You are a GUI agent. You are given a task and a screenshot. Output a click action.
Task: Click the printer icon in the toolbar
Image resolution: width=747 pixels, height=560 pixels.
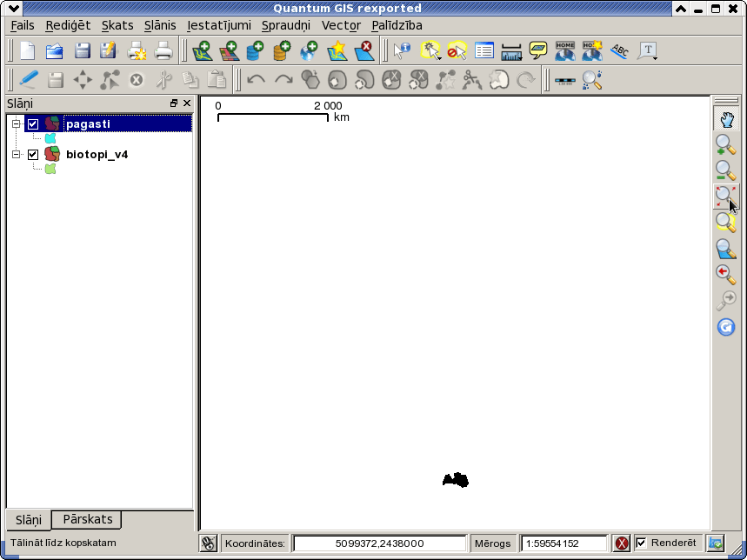click(x=163, y=50)
